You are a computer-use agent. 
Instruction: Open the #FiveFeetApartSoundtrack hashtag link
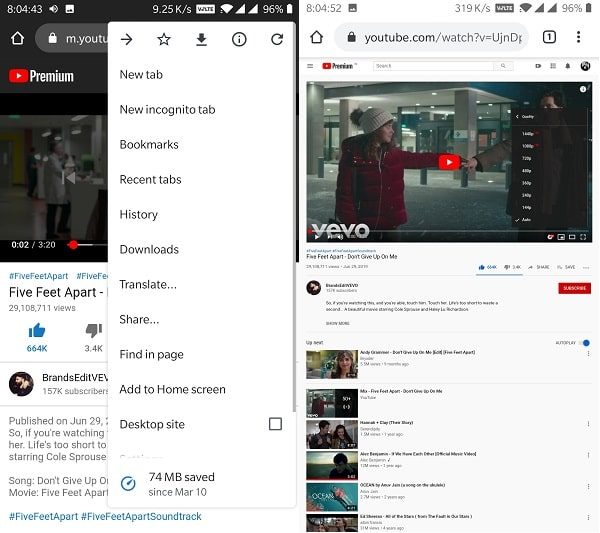141,516
